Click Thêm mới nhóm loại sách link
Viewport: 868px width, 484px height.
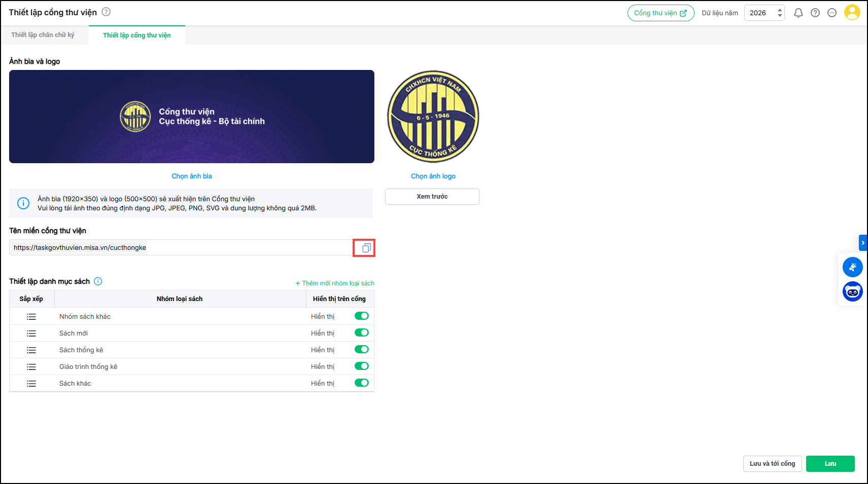click(x=335, y=283)
